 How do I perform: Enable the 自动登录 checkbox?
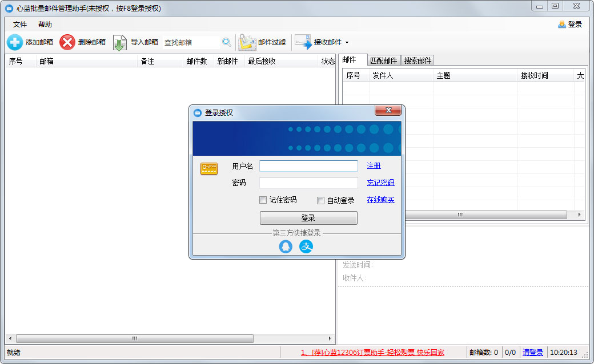[x=320, y=200]
